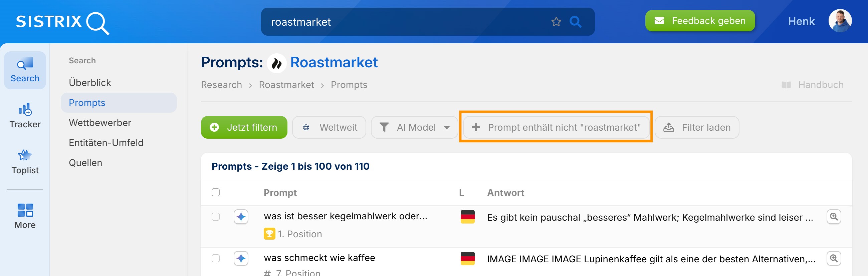Screen dimensions: 868x276
Task: Click the Roastmarket flame logo icon
Action: click(x=277, y=63)
